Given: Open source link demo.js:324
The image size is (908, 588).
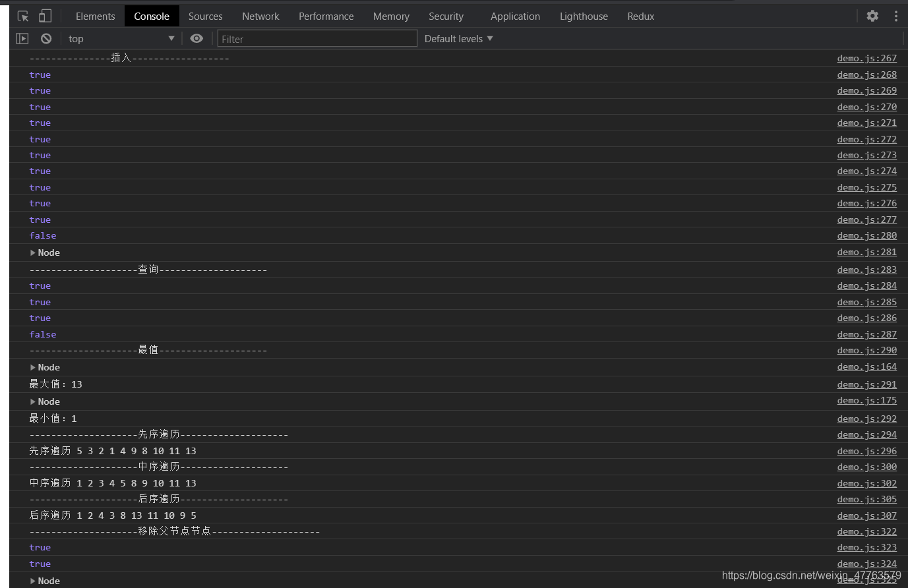Looking at the screenshot, I should pyautogui.click(x=866, y=564).
